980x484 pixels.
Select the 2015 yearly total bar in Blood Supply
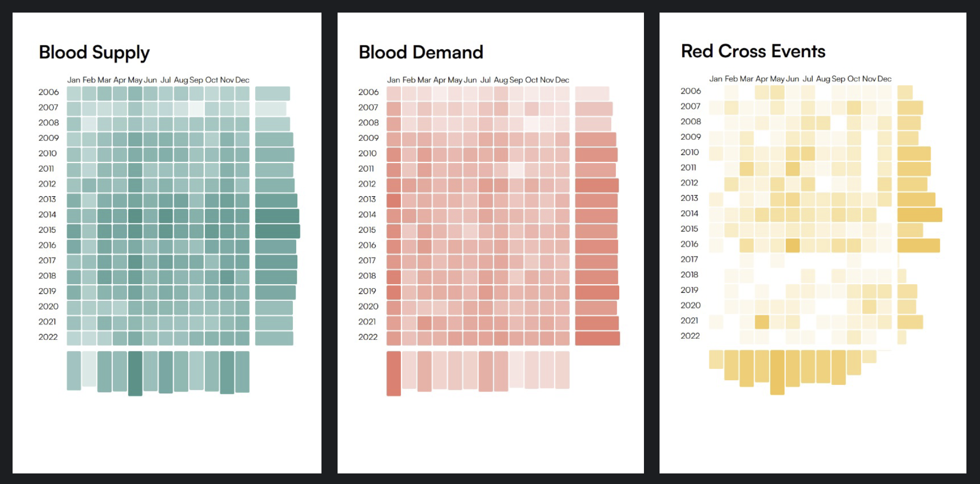click(x=277, y=231)
